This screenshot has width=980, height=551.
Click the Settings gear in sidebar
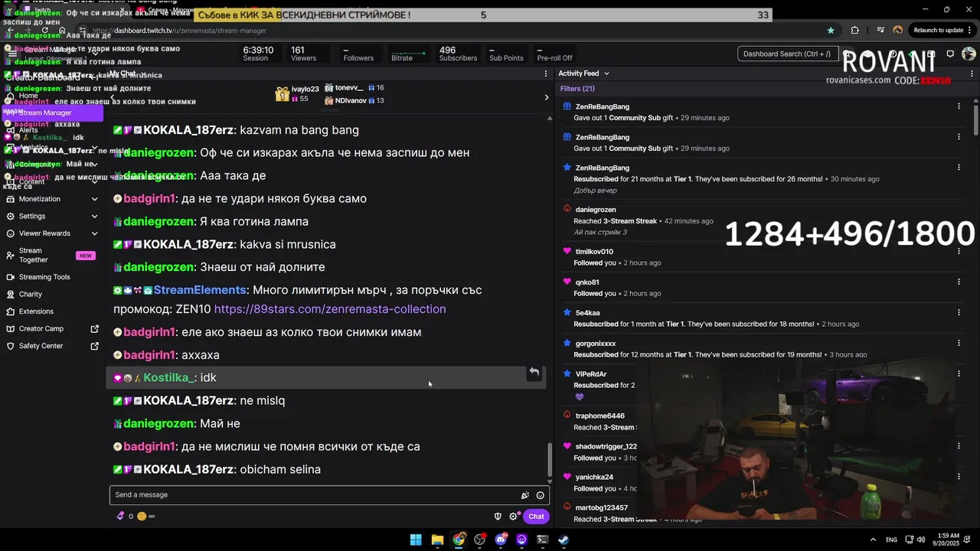tap(11, 217)
